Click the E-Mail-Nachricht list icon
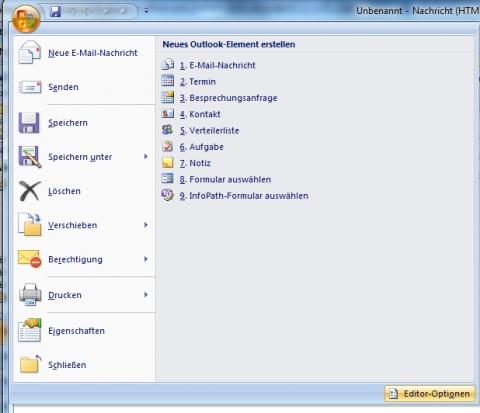 168,64
